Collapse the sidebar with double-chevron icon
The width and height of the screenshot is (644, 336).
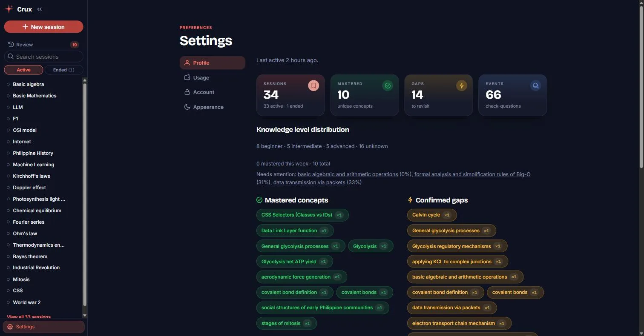tap(40, 9)
